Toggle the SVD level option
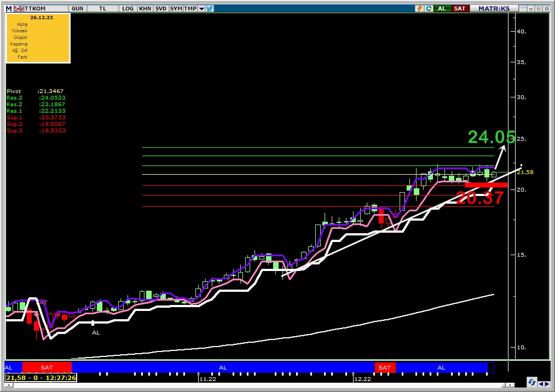This screenshot has height=392, width=555. coord(160,8)
